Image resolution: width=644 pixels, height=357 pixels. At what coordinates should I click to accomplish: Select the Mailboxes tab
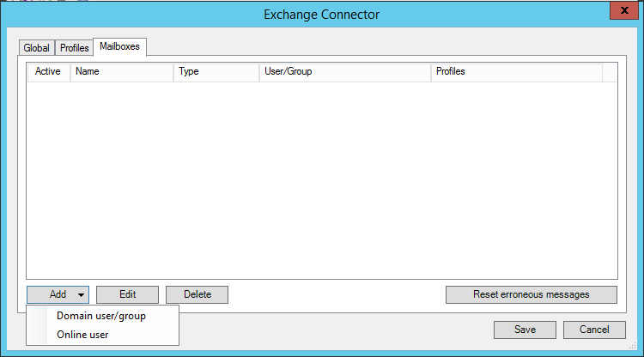point(119,47)
